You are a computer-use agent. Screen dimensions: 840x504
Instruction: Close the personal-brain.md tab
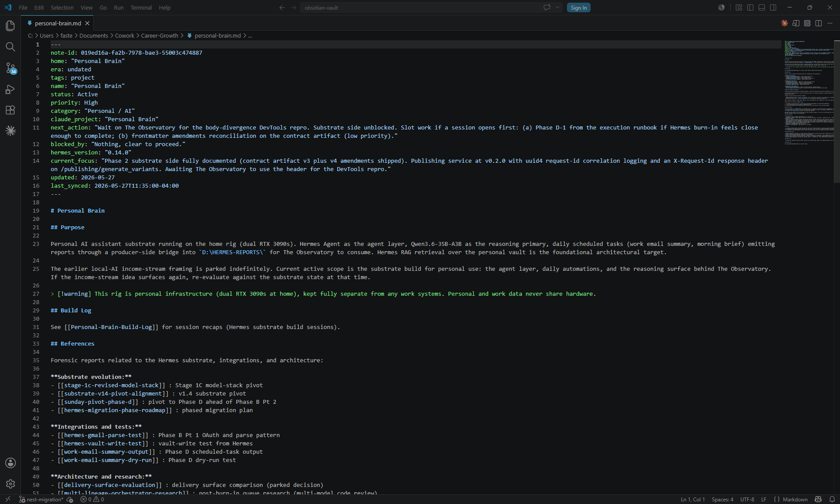tap(87, 23)
